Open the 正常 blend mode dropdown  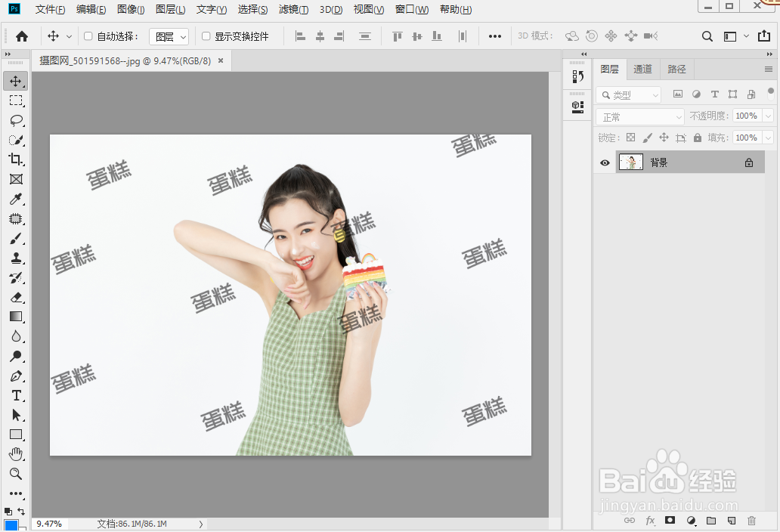[640, 117]
